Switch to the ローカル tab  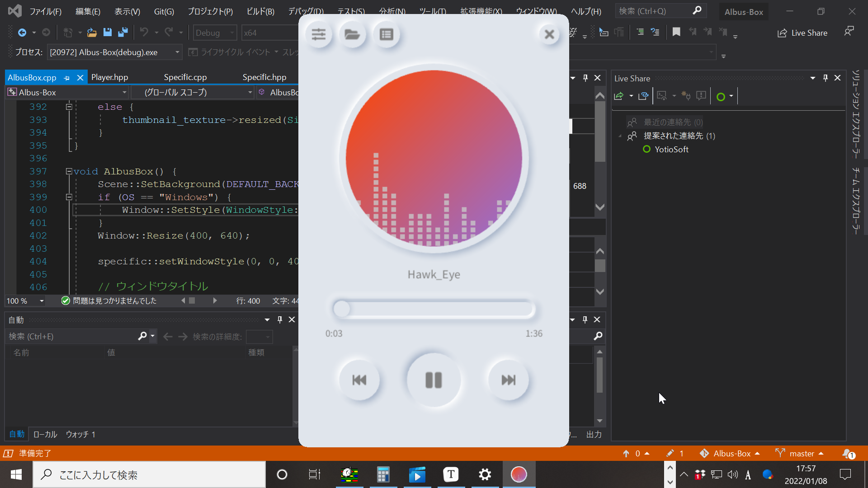click(x=45, y=434)
